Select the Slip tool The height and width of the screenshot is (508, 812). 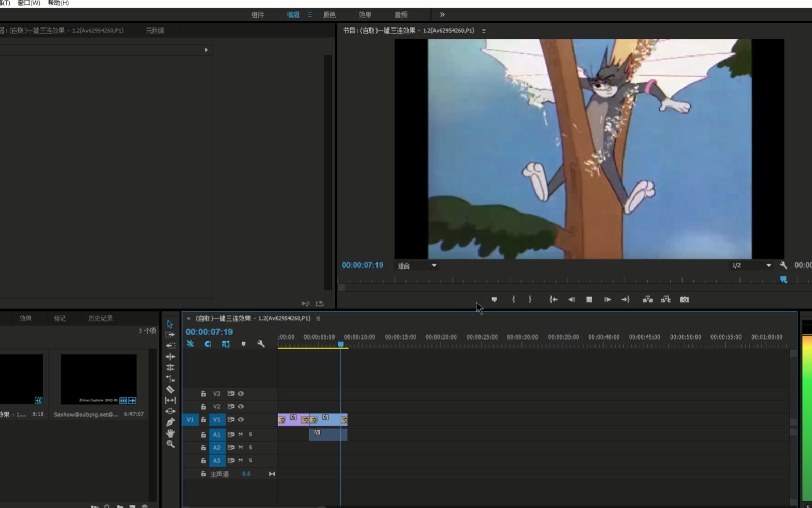170,400
